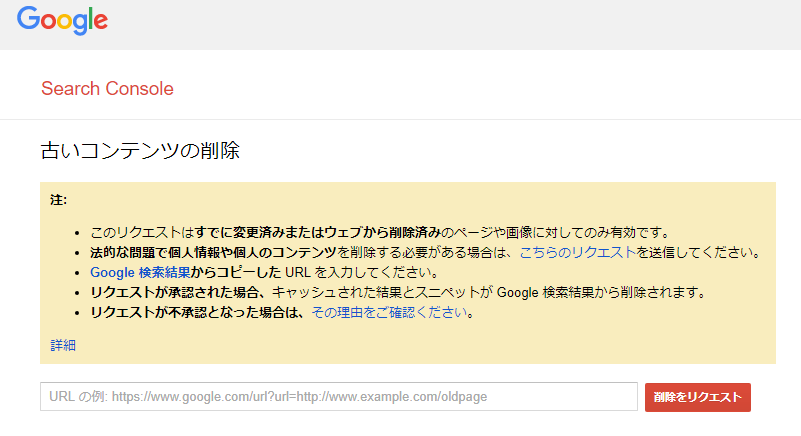Follow the Google 検索結果 link

click(x=140, y=272)
